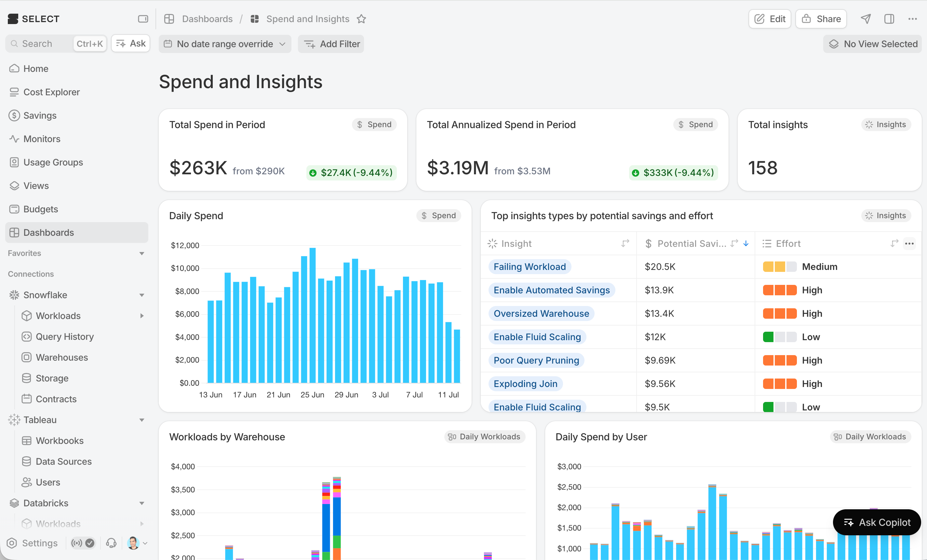The image size is (927, 560).
Task: Click the $27.4K (-9.44%) change badge
Action: click(351, 173)
